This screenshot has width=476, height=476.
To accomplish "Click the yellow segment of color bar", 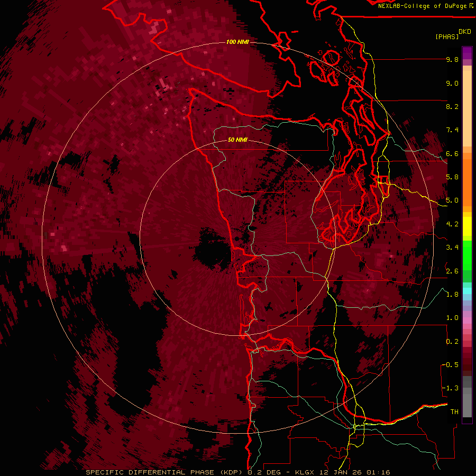I will (x=467, y=226).
